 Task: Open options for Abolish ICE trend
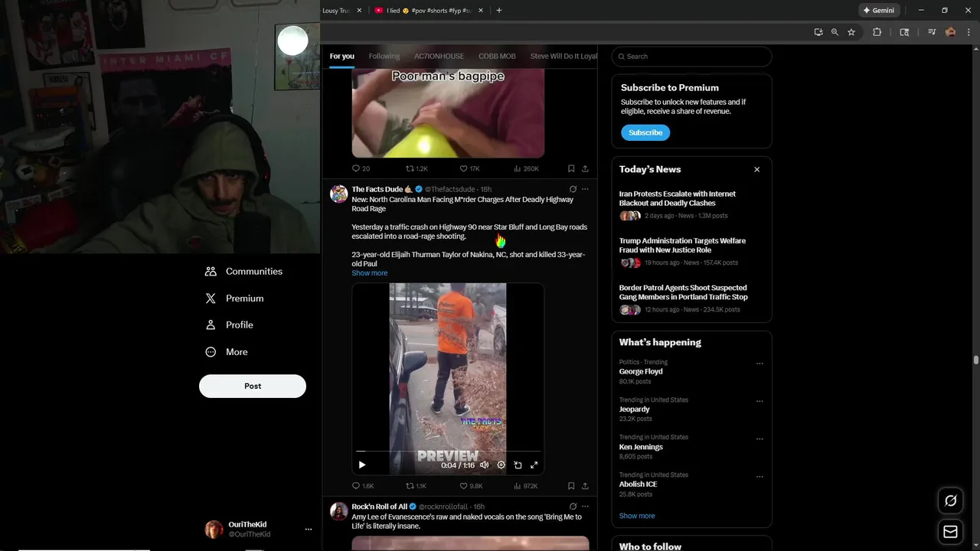pos(759,476)
